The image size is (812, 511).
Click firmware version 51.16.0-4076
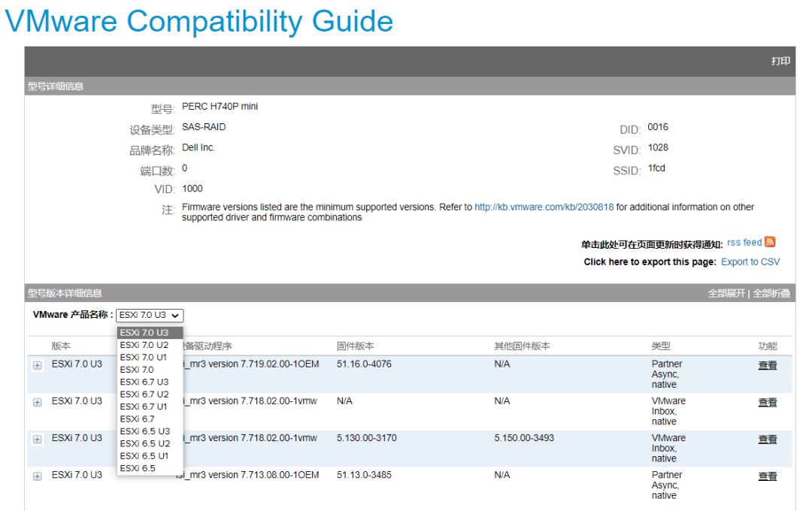364,364
